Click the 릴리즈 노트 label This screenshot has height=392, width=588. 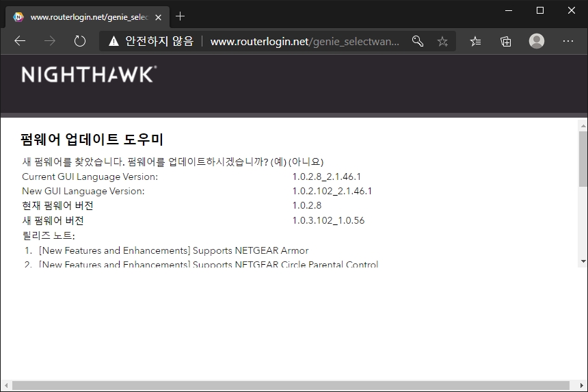coord(49,235)
